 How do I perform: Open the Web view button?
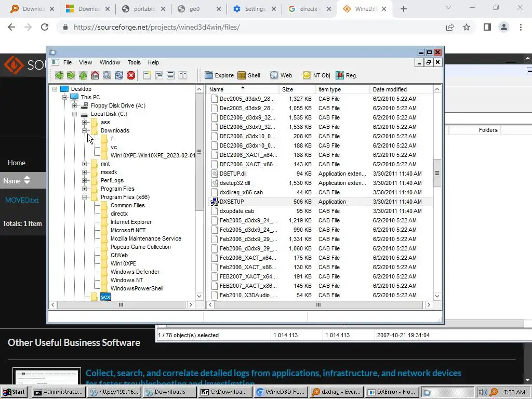coord(281,75)
